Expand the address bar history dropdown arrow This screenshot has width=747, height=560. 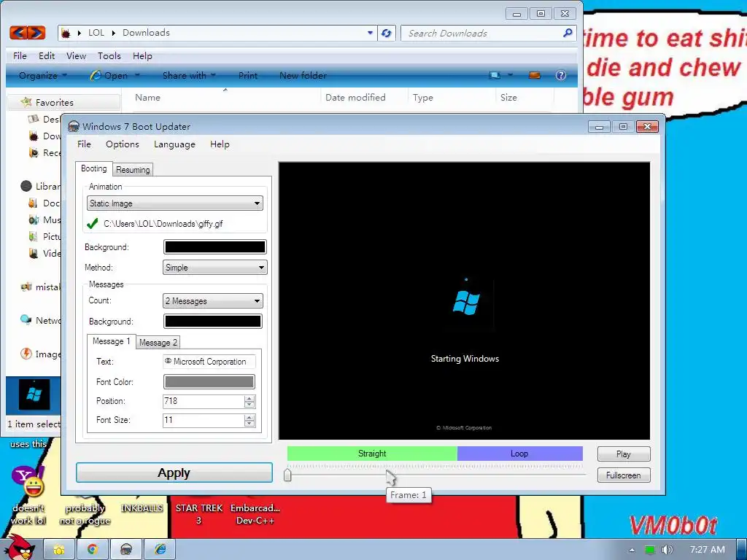(x=370, y=33)
